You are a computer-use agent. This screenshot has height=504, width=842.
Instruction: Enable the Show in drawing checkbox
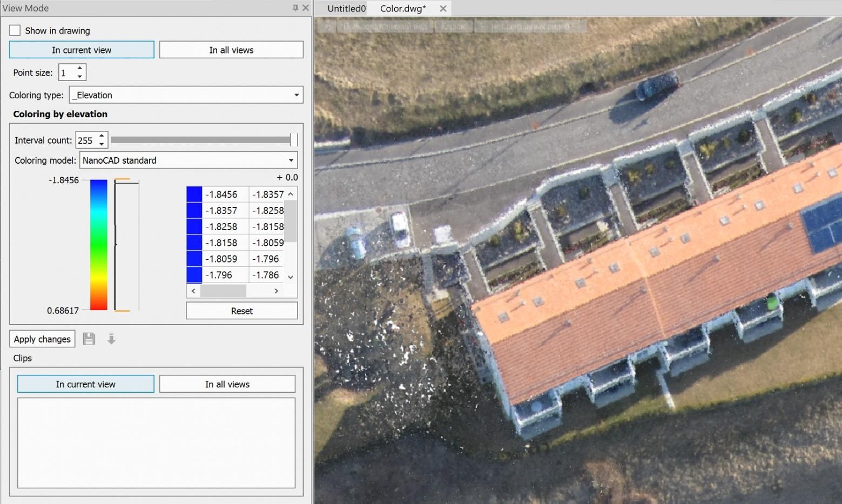click(15, 31)
